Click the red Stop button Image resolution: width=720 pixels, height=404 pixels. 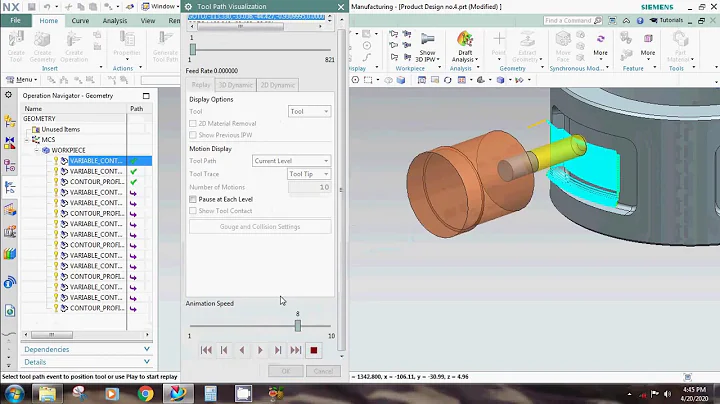click(314, 350)
